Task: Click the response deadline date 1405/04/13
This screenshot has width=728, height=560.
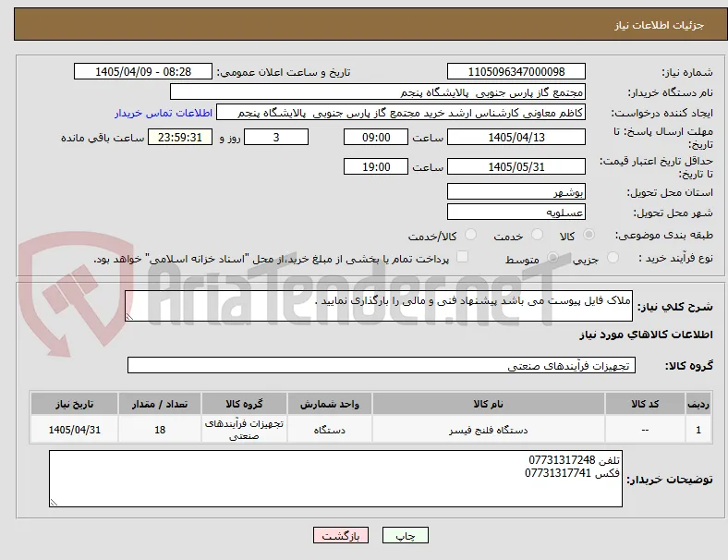Action: tap(516, 137)
